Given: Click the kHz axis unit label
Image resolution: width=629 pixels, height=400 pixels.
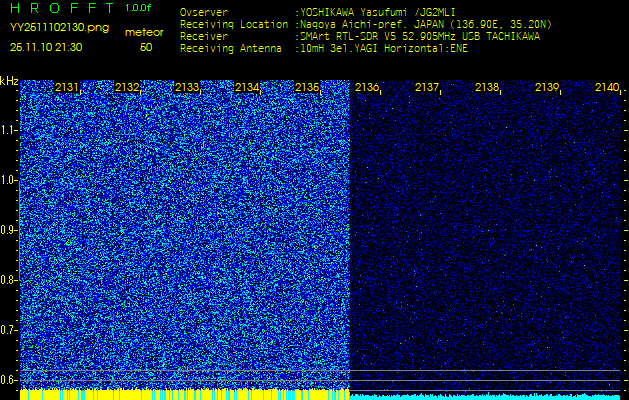Looking at the screenshot, I should click(x=9, y=81).
